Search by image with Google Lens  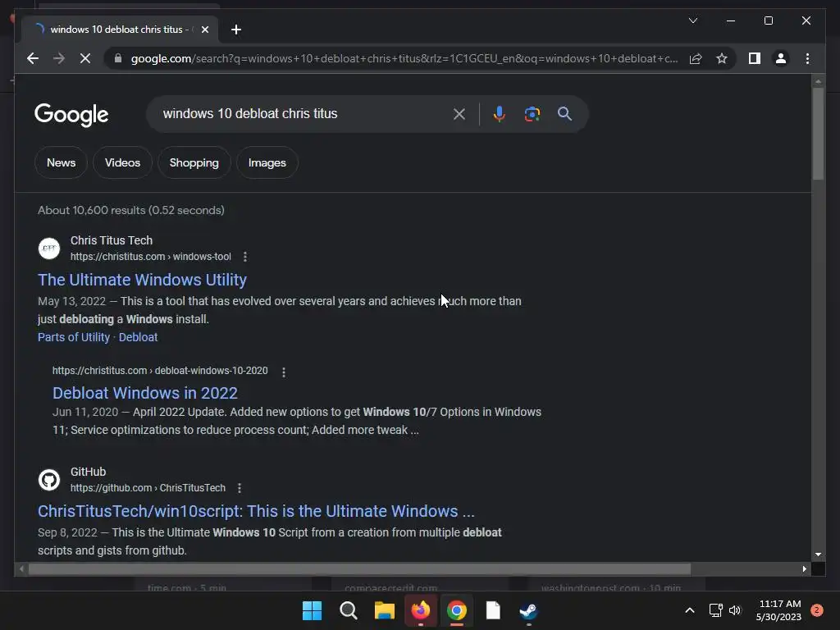532,113
